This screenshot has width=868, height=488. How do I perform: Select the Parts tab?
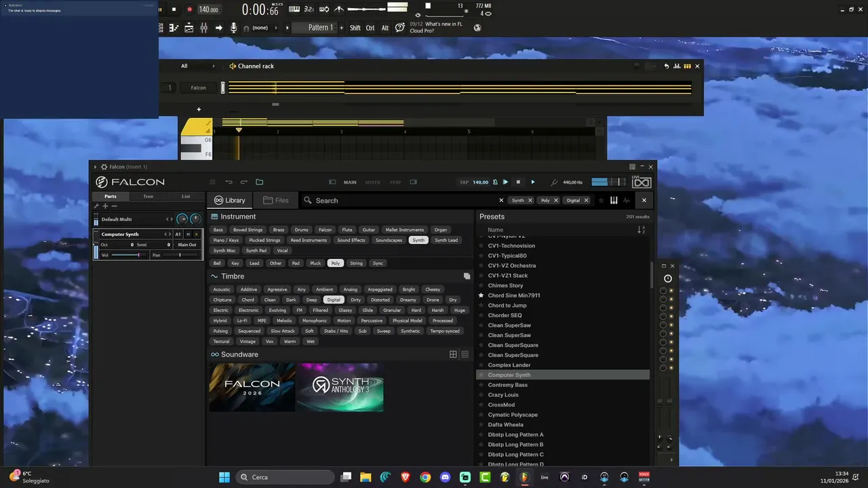110,197
